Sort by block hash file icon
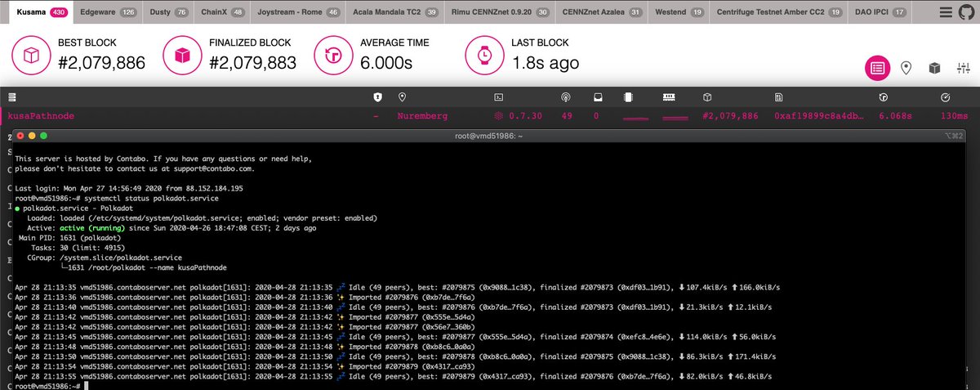The height and width of the screenshot is (390, 980). tap(778, 97)
